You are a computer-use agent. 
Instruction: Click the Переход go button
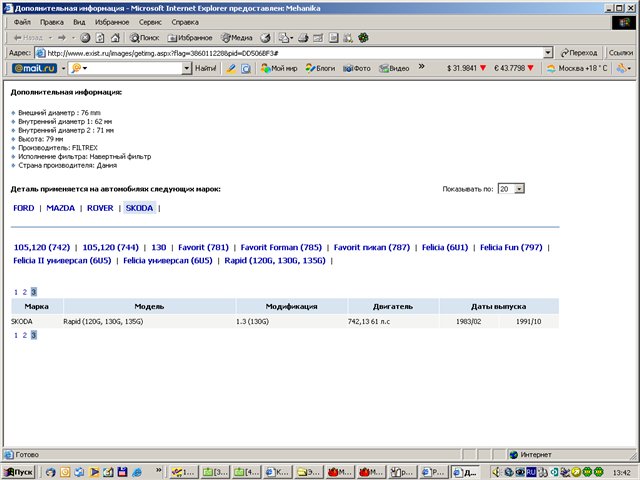[579, 53]
